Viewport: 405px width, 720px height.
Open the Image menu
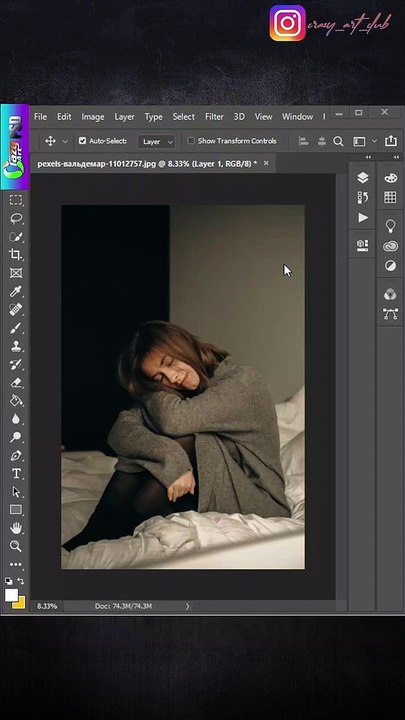93,117
